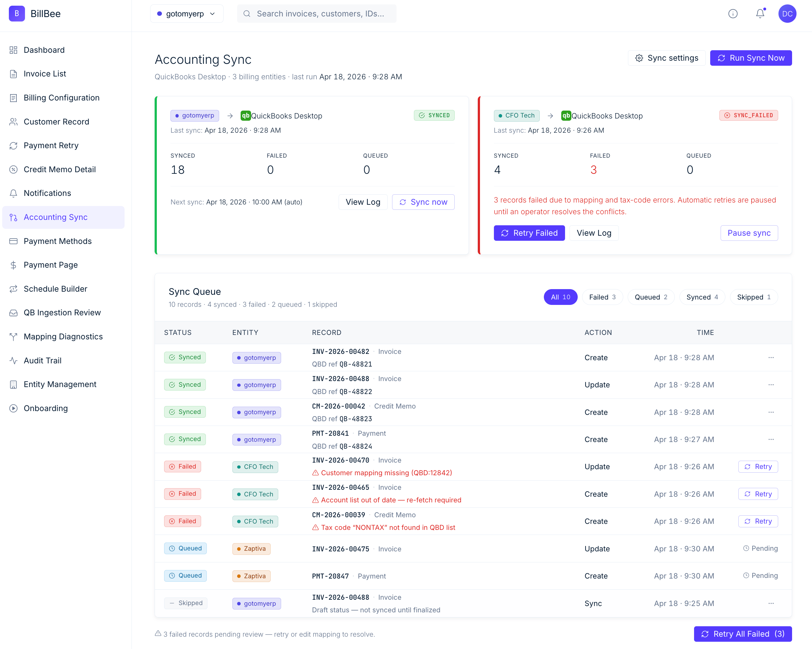
Task: Open the DC user avatar menu
Action: click(787, 14)
